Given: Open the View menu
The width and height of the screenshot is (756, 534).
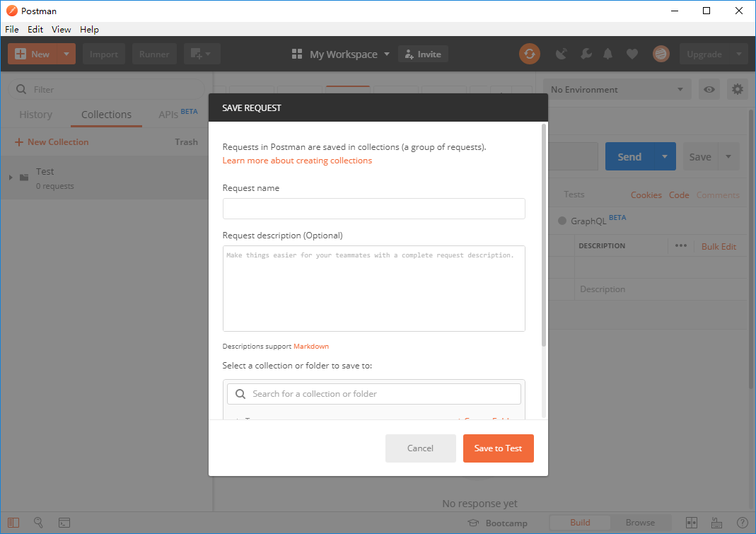Looking at the screenshot, I should [62, 29].
